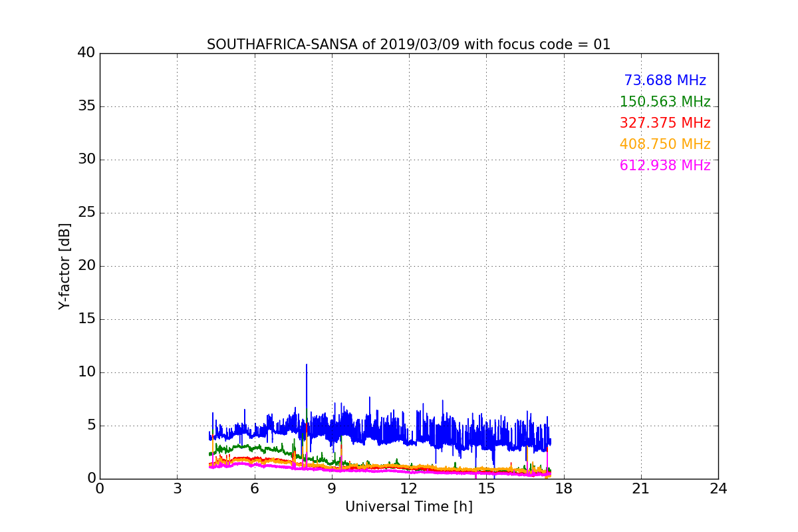Click the Universal Time [h] axis label
This screenshot has height=532, width=798.
(409, 507)
